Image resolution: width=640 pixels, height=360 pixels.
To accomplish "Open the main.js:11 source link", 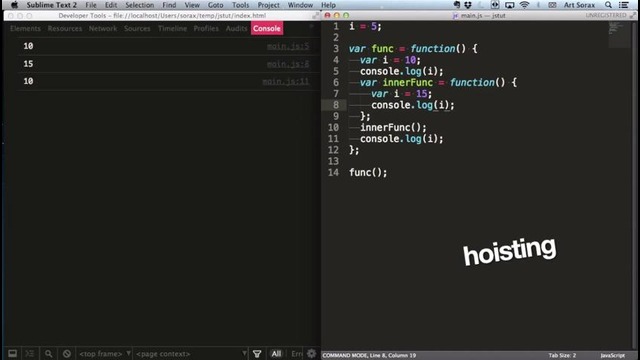I will (x=285, y=82).
